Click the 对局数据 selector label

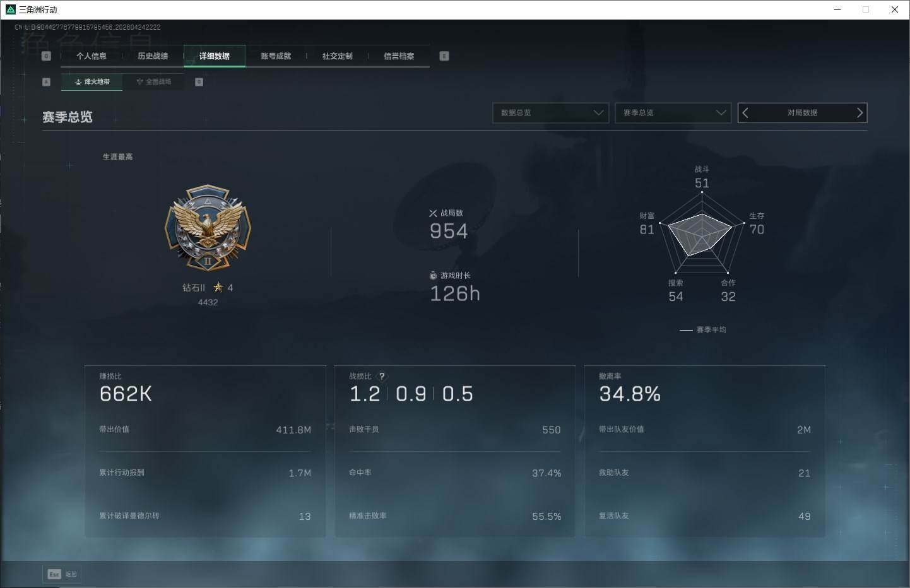802,113
